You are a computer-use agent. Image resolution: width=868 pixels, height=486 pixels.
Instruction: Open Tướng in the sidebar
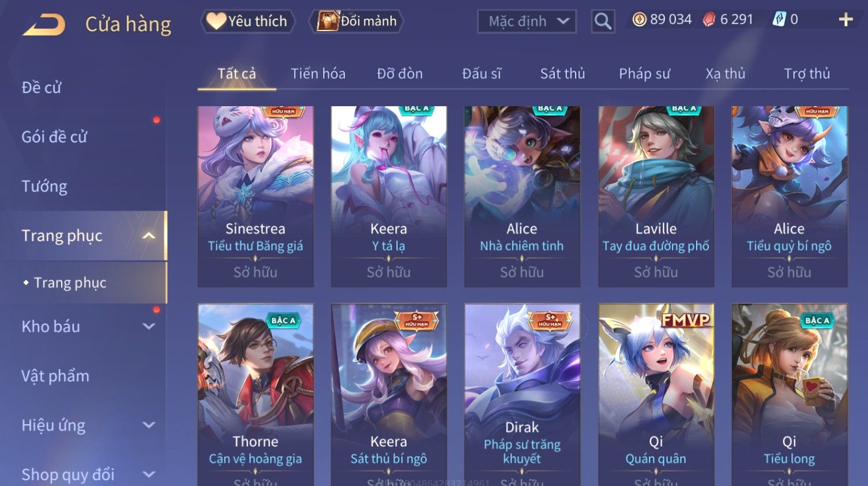[44, 186]
